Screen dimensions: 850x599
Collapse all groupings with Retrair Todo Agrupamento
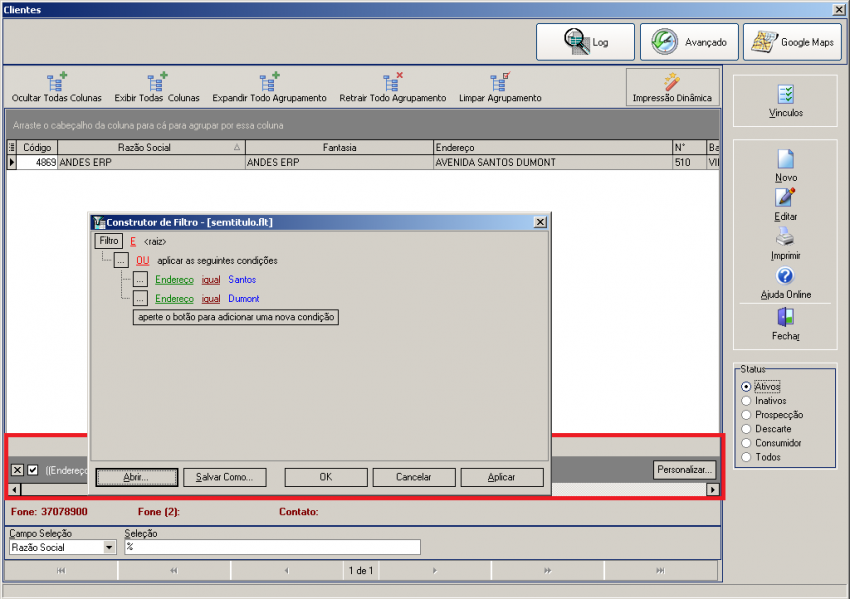click(x=392, y=87)
